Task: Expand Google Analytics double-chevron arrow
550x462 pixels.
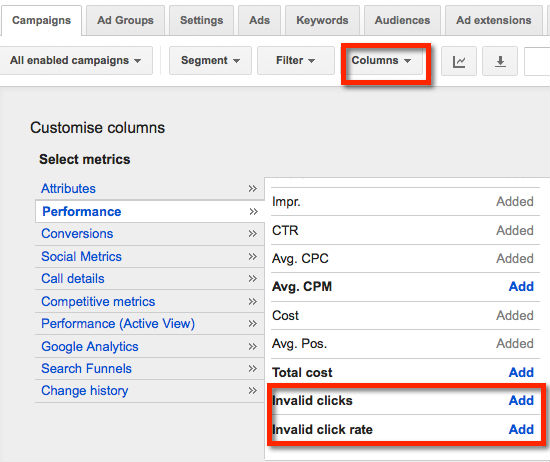Action: pyautogui.click(x=253, y=347)
